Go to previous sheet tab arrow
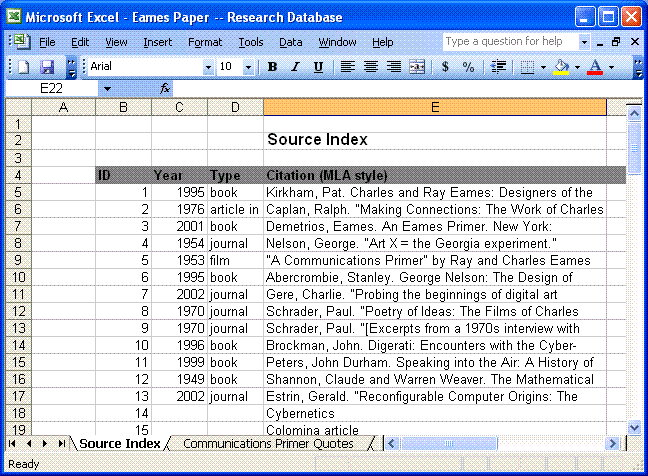 click(x=29, y=443)
